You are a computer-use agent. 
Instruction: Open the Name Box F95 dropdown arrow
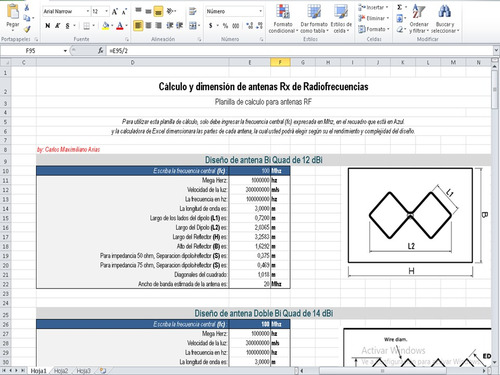coord(65,51)
